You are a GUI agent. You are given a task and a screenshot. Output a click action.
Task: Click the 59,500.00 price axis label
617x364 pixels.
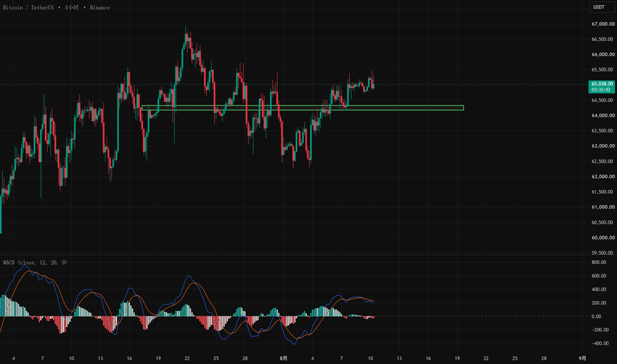[602, 253]
